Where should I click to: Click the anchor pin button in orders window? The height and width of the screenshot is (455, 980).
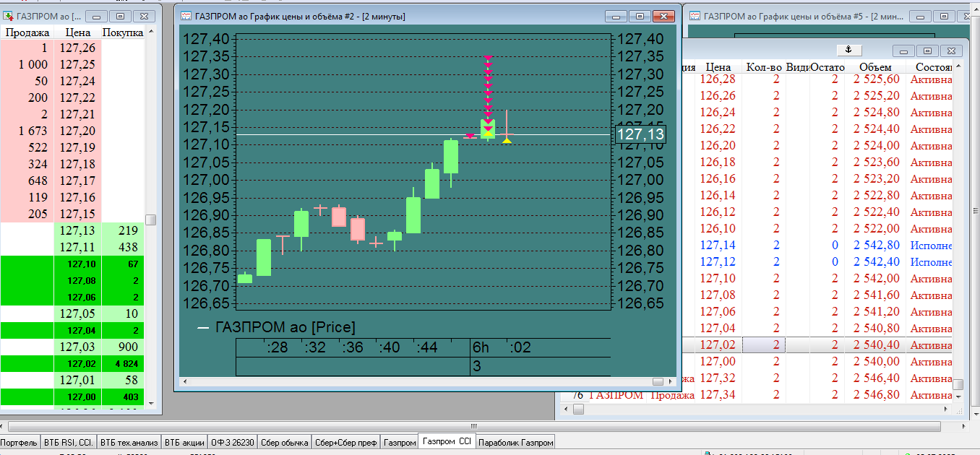coord(849,50)
